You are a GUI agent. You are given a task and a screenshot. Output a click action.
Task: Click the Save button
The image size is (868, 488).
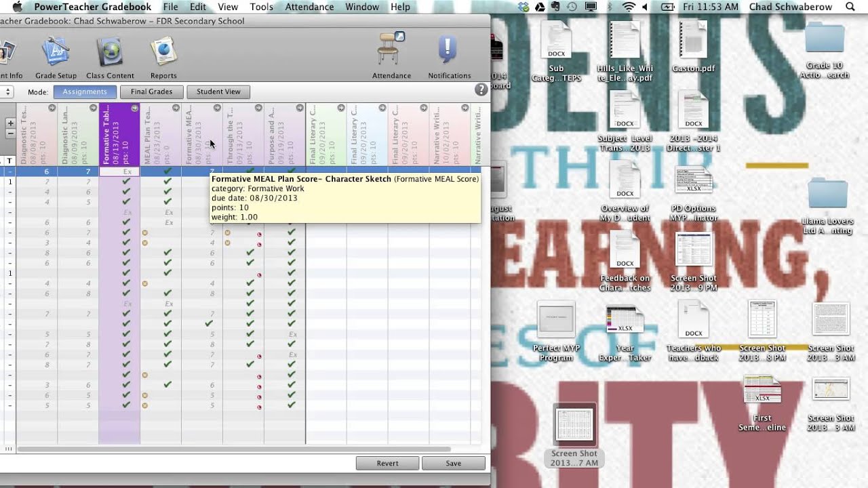click(454, 464)
